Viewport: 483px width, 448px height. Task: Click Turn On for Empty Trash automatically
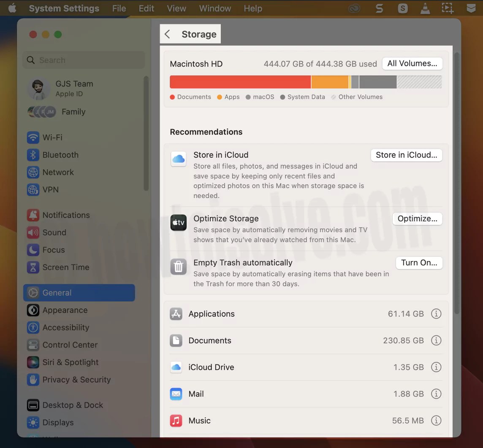click(419, 262)
